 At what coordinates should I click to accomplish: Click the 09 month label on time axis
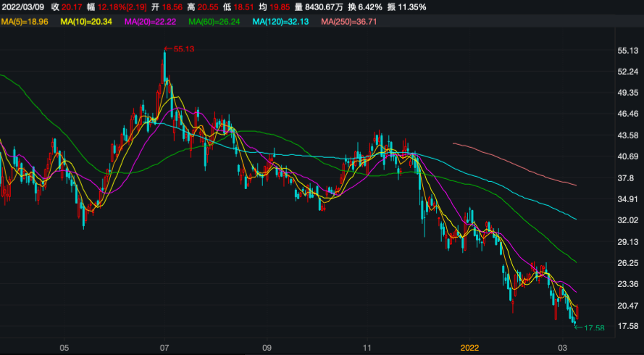tap(267, 348)
